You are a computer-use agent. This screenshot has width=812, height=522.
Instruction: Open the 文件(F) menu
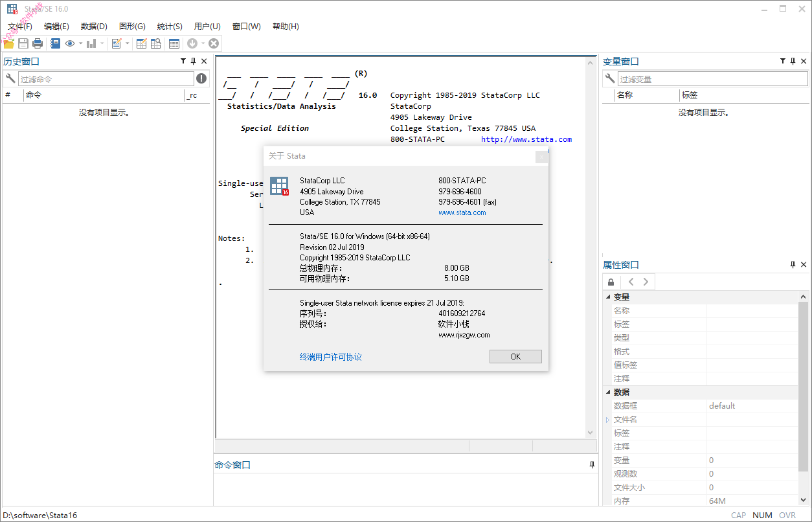point(20,27)
